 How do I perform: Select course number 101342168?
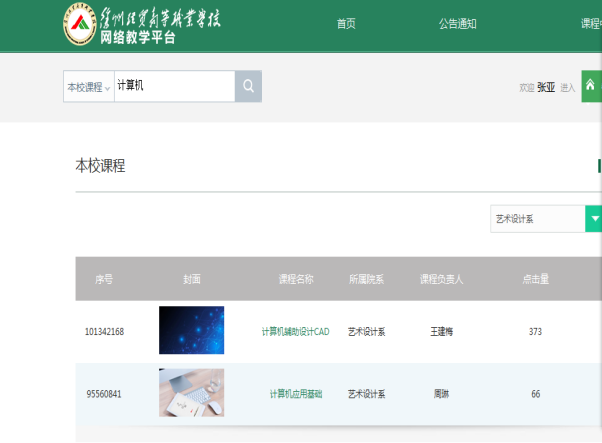coord(104,332)
